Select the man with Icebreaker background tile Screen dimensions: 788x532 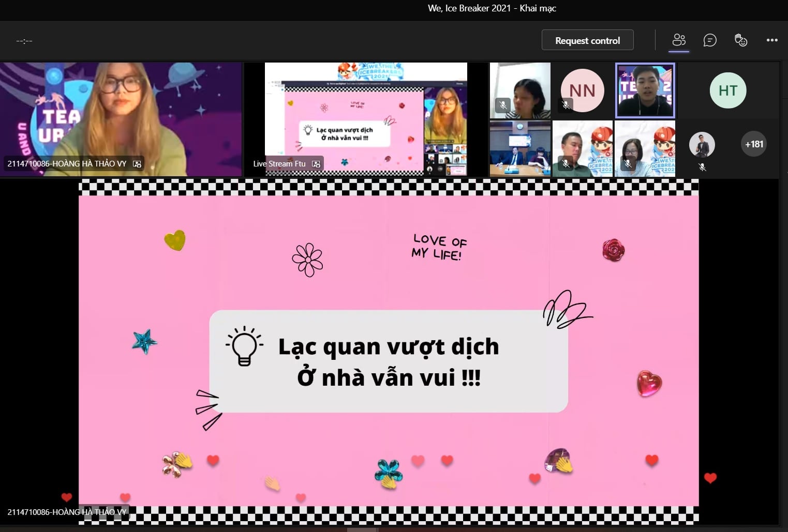click(583, 149)
